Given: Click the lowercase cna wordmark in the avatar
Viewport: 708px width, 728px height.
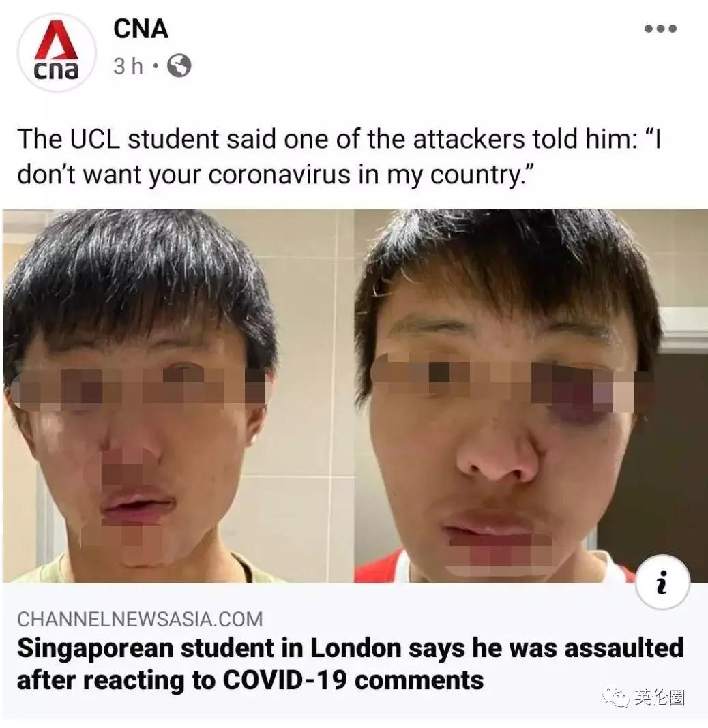Looking at the screenshot, I should click(56, 70).
